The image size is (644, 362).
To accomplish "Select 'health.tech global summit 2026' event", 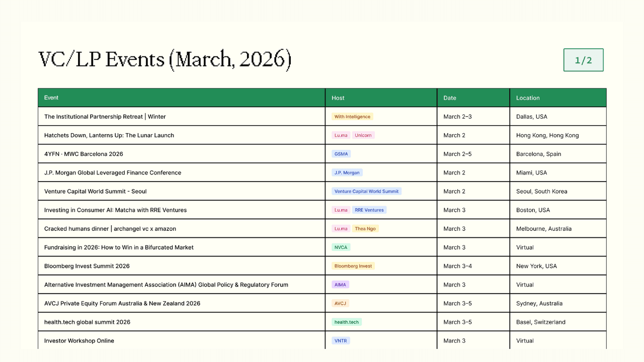I will (x=87, y=322).
